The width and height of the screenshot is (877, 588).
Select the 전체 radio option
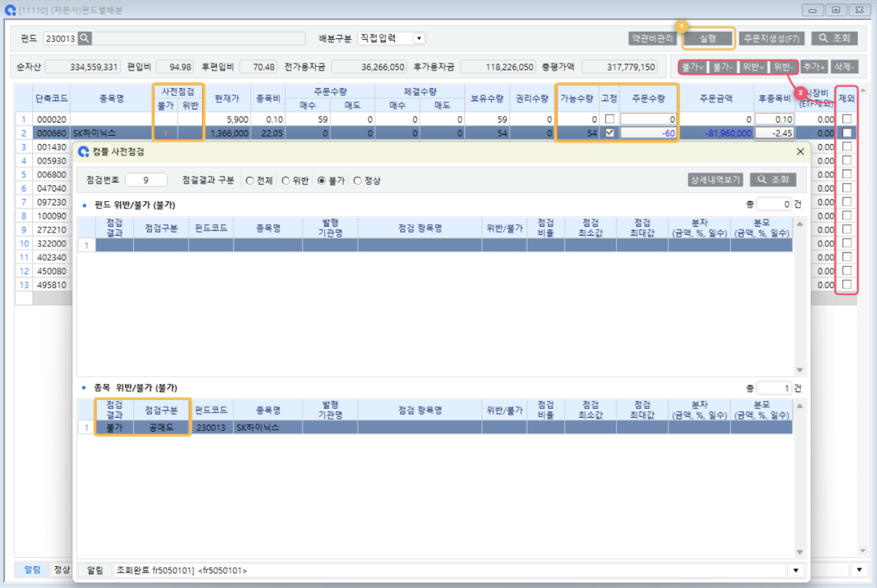click(250, 181)
